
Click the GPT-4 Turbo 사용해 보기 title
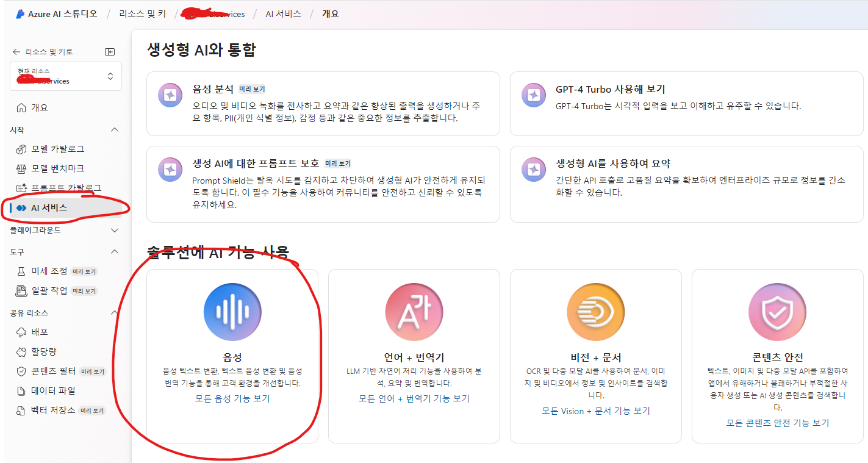coord(610,89)
